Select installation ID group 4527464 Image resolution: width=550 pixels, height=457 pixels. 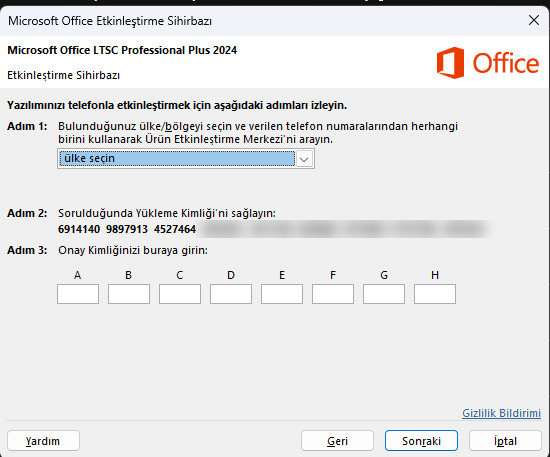[175, 229]
